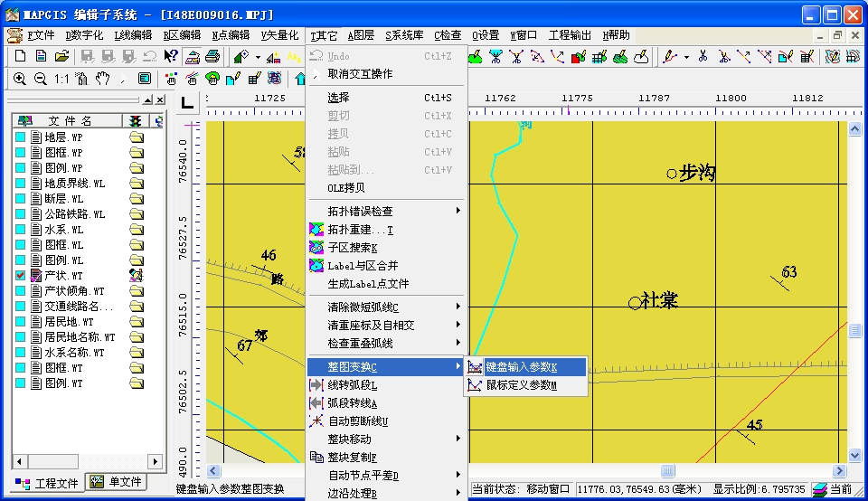Click the cyan region scissors icon
Viewport: 868px width, 501px height.
pos(496,56)
